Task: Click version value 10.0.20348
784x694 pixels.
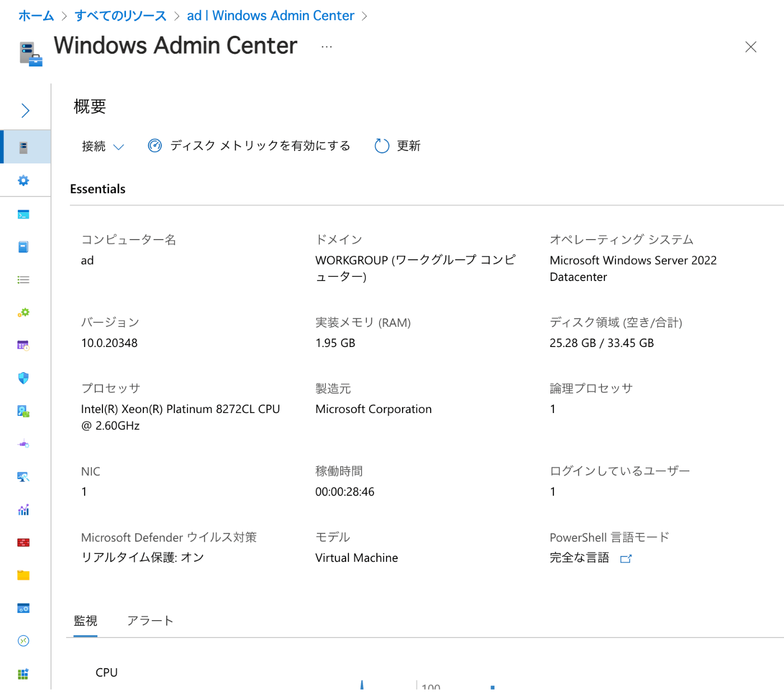Action: click(109, 343)
